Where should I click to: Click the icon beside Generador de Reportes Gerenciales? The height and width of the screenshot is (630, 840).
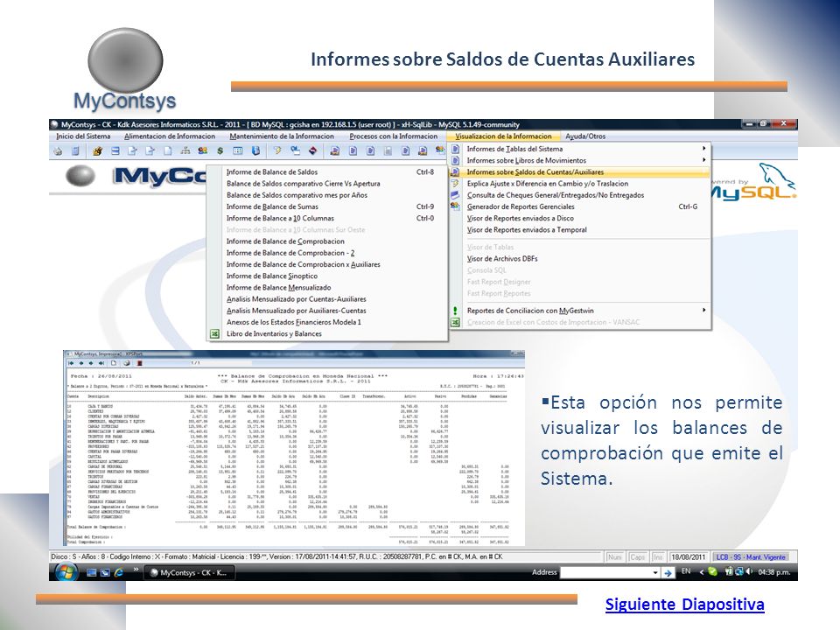[455, 206]
